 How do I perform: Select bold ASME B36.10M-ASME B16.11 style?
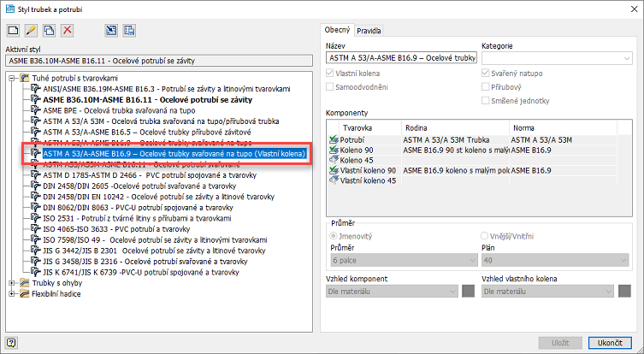coord(147,100)
